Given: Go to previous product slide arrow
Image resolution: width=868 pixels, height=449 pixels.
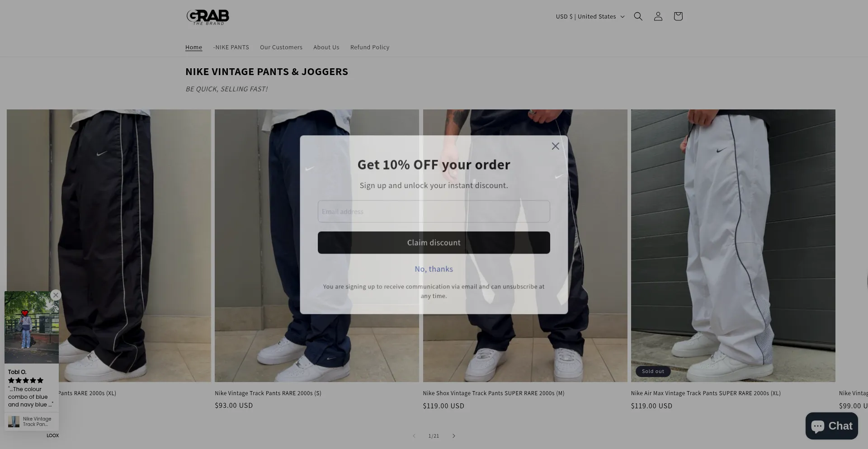Looking at the screenshot, I should [414, 436].
